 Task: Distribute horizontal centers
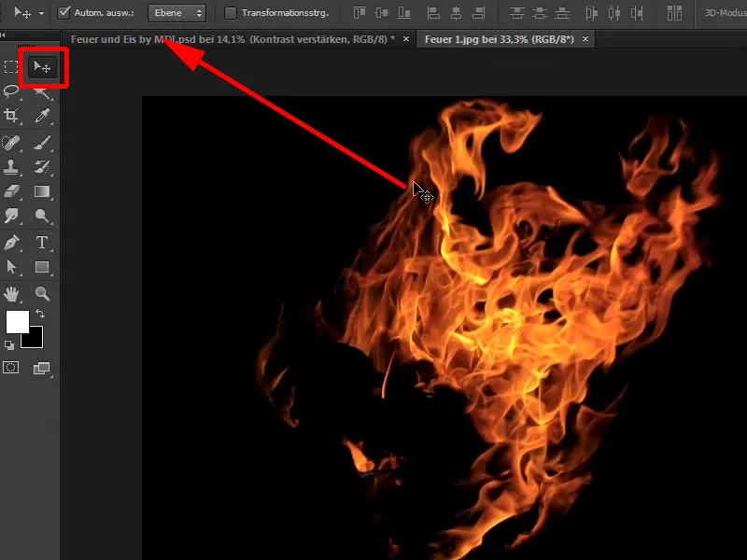tap(614, 13)
